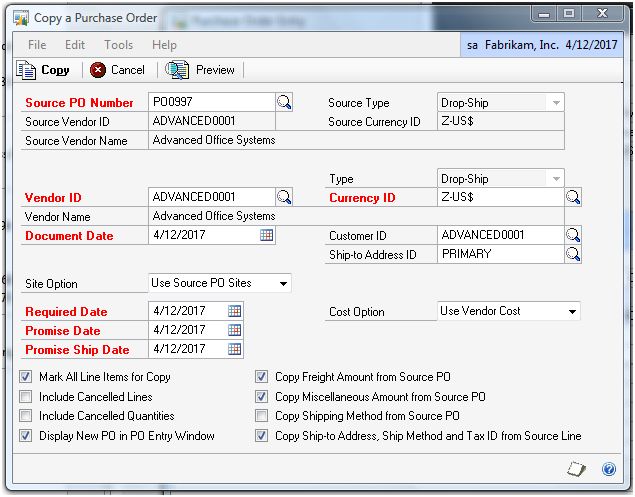Click the 4/12/2017 user date in header
The height and width of the screenshot is (497, 635).
[591, 45]
